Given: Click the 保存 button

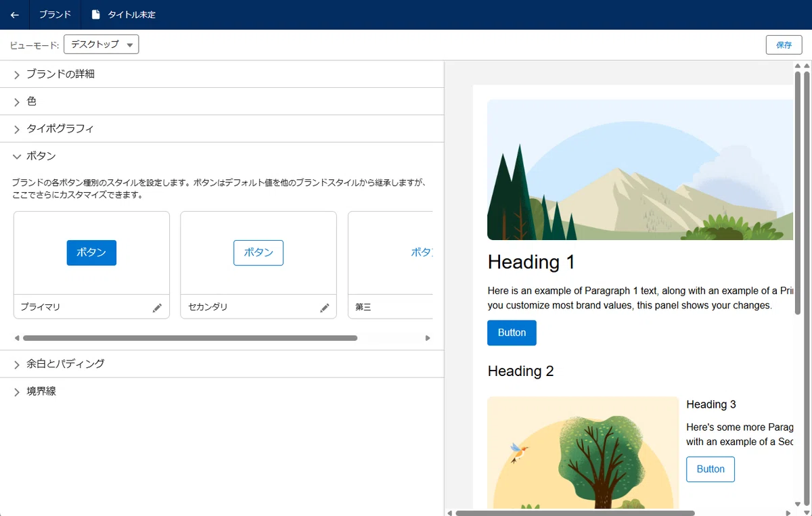Looking at the screenshot, I should tap(784, 45).
